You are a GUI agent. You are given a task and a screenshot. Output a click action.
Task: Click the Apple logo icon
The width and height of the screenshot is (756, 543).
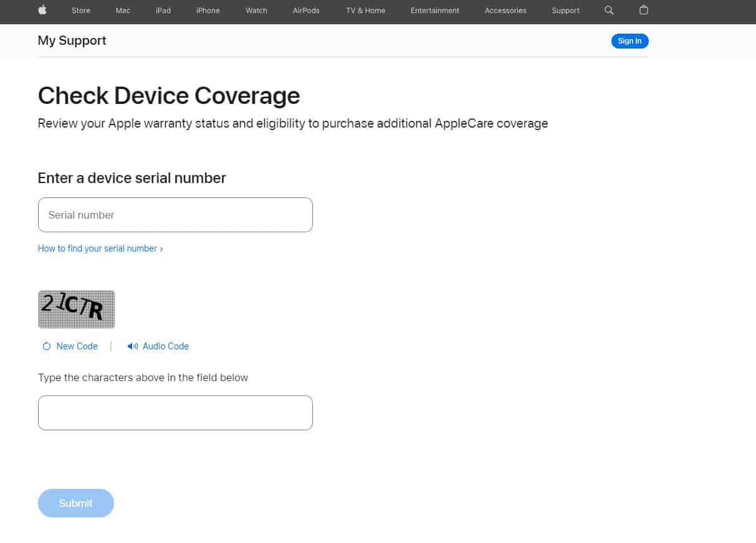(43, 10)
